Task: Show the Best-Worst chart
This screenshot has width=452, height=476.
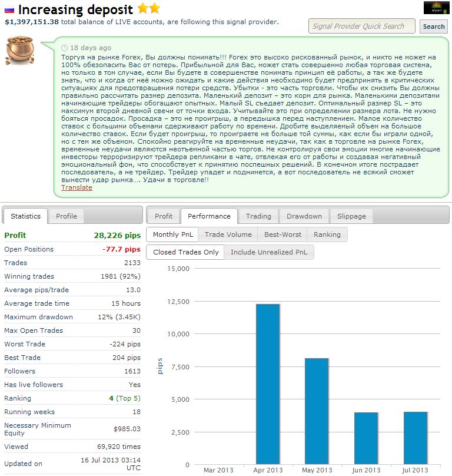Action: pos(282,234)
